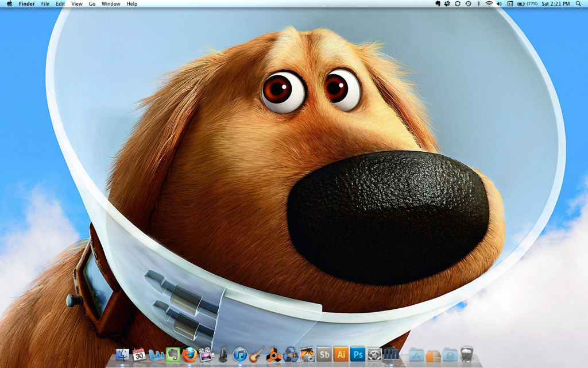Open the Wi-Fi status menu
The image size is (588, 368).
click(x=489, y=4)
